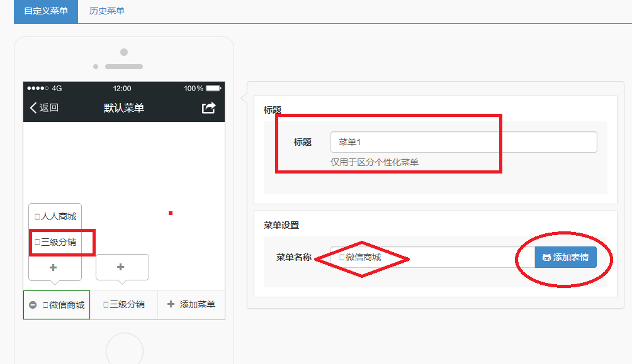Viewport: 632px width, 364px height.
Task: Focus the 菜单名称 input with 微信商城
Action: (x=432, y=257)
